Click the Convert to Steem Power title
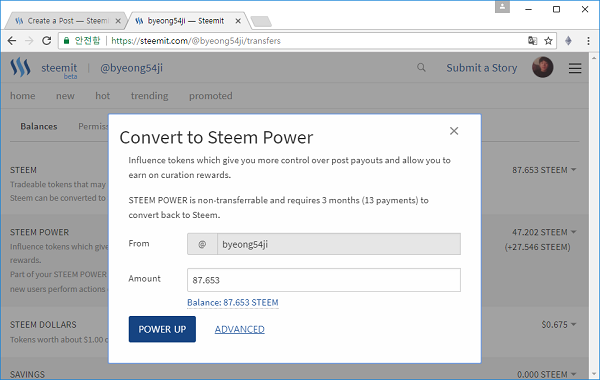The width and height of the screenshot is (600, 380). tap(216, 137)
